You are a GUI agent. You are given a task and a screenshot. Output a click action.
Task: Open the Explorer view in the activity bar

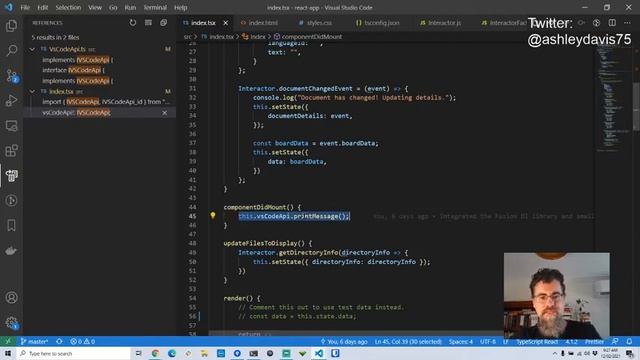click(11, 26)
